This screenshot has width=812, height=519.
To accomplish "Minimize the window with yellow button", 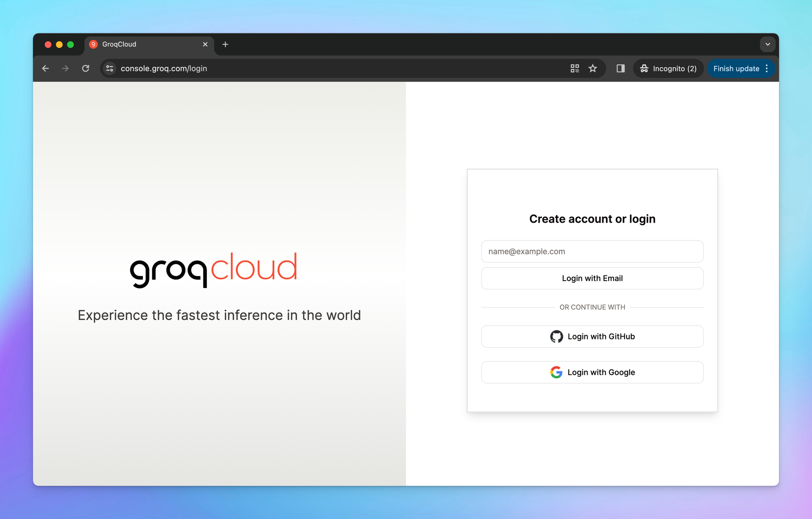I will (x=59, y=44).
